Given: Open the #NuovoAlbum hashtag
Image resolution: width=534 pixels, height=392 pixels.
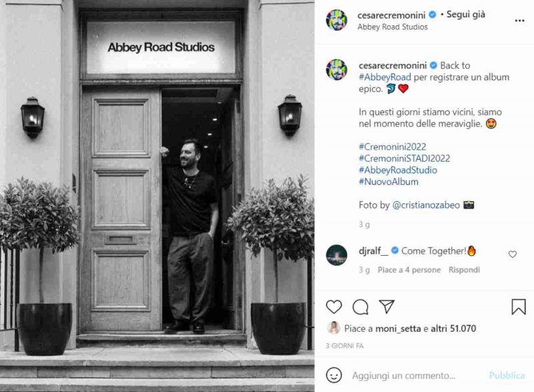Looking at the screenshot, I should [x=388, y=182].
